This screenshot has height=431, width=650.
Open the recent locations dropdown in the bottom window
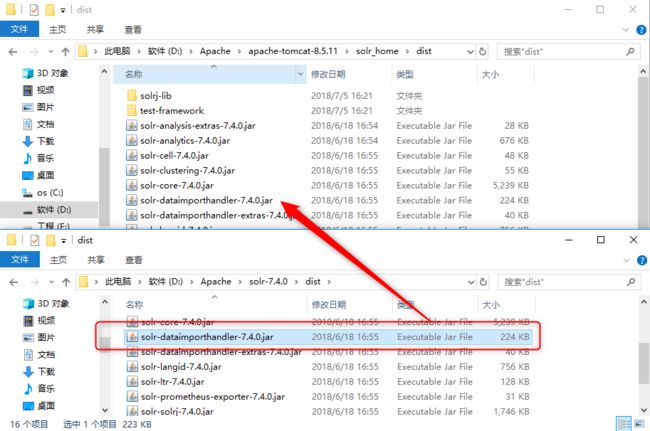[51, 282]
